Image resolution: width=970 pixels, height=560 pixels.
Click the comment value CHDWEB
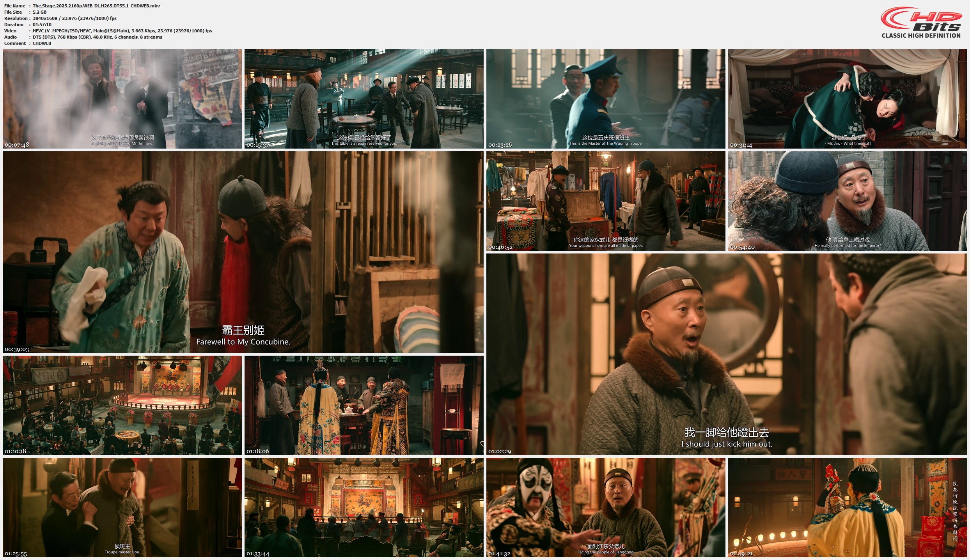click(42, 43)
